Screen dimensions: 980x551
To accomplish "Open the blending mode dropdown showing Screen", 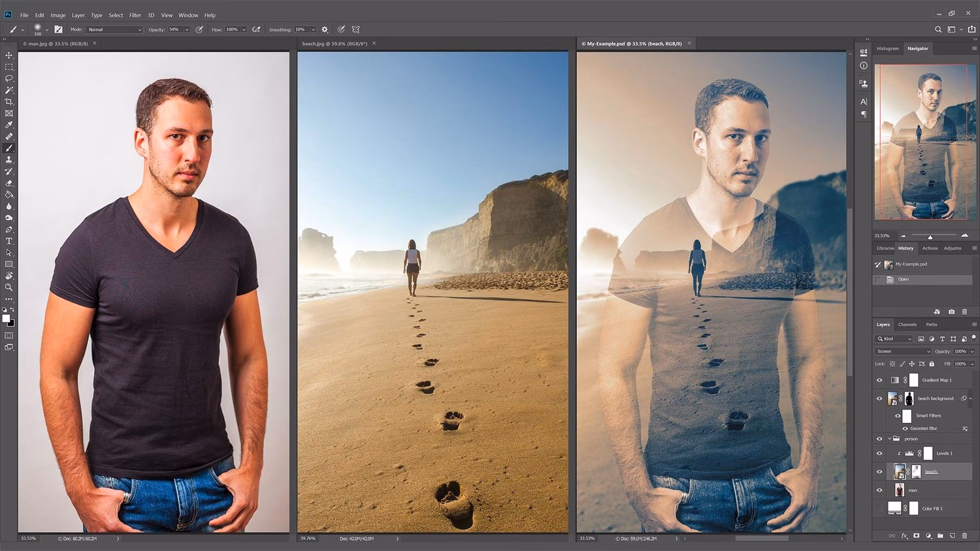I will click(x=902, y=351).
